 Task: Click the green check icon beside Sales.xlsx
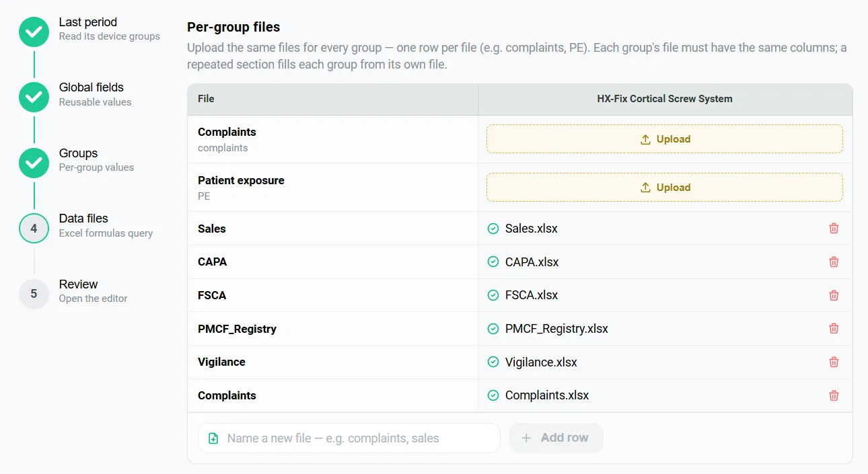493,229
